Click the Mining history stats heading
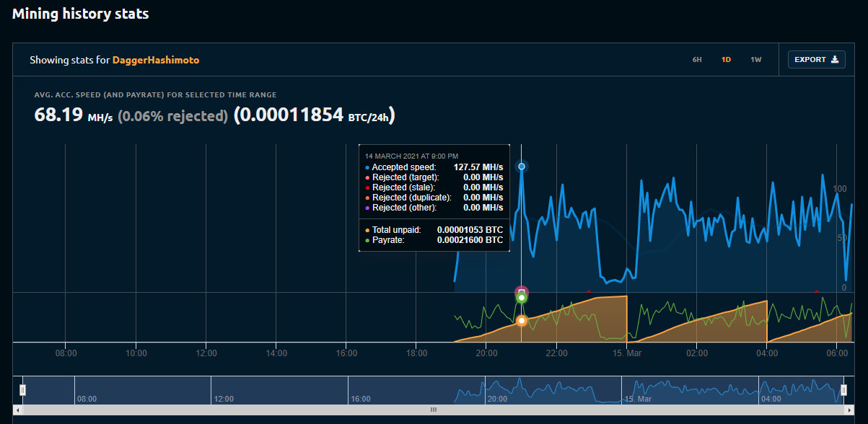The width and height of the screenshot is (868, 424). coord(80,14)
